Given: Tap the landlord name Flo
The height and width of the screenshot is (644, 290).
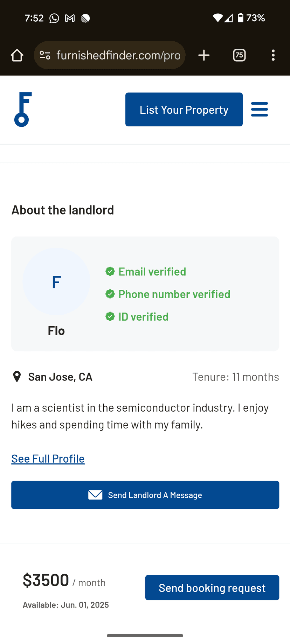Looking at the screenshot, I should click(56, 331).
